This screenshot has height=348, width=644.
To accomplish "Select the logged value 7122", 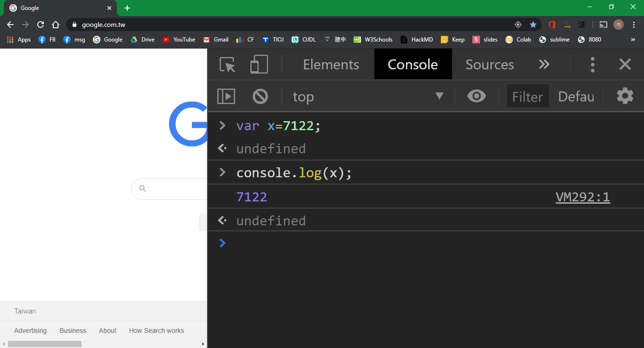I will (252, 197).
